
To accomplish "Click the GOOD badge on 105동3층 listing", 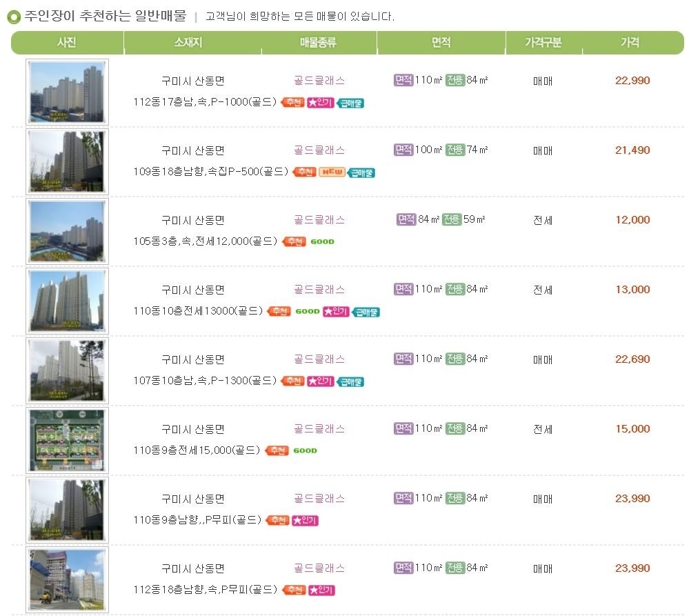I will [323, 241].
